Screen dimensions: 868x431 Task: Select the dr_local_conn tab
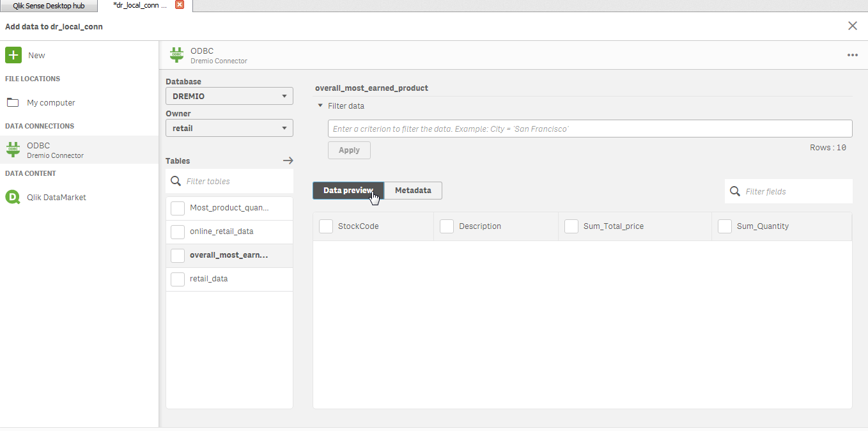click(x=140, y=5)
